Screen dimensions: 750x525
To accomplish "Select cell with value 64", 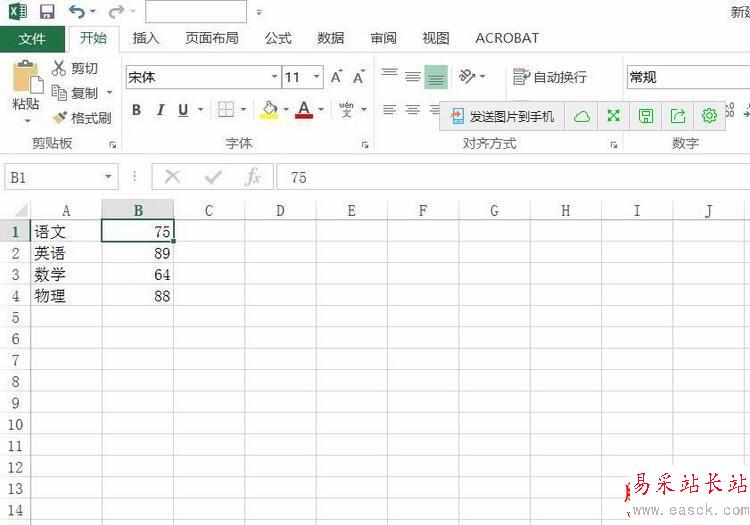I will [138, 274].
